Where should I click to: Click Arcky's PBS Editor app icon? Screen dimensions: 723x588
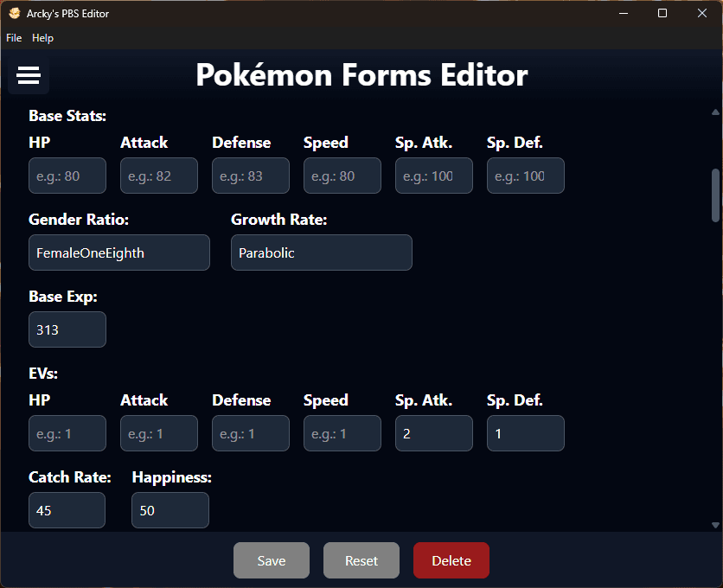click(x=14, y=14)
